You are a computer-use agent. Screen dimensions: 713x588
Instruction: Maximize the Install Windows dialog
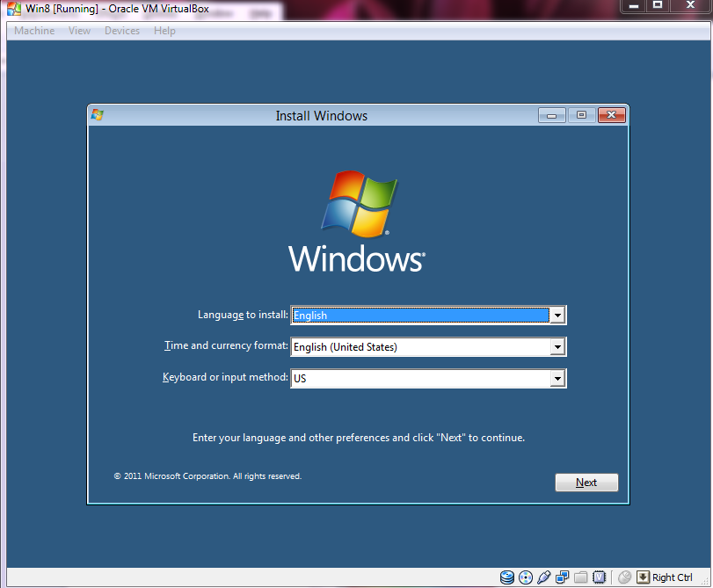click(x=582, y=115)
